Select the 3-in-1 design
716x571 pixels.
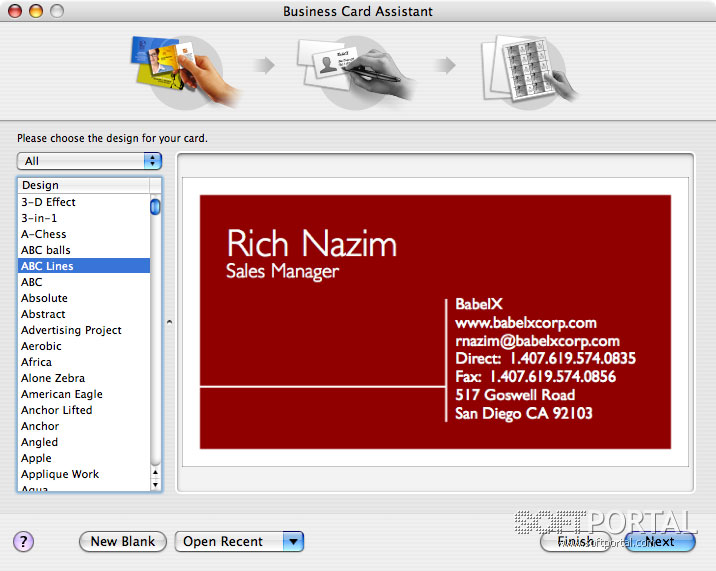point(84,218)
